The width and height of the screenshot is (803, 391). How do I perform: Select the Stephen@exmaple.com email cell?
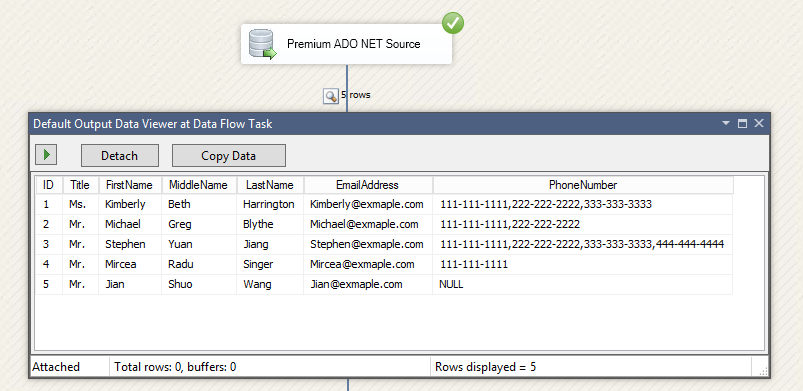(x=368, y=244)
